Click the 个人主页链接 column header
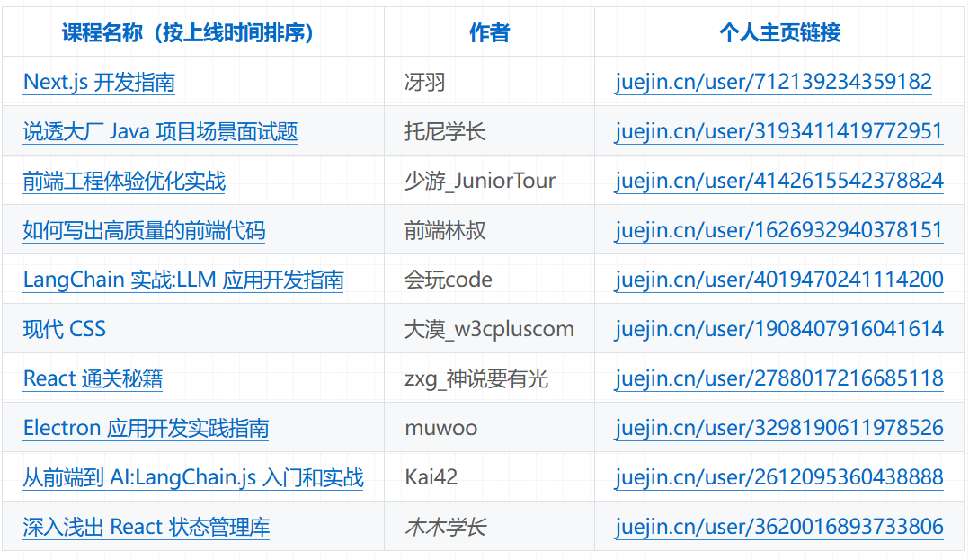This screenshot has height=560, width=969. click(x=780, y=32)
